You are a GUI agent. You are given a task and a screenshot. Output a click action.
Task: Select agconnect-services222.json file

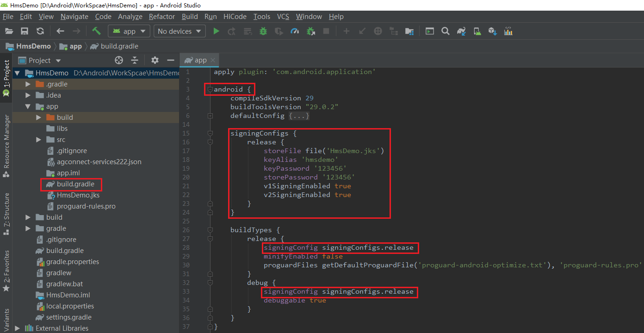(99, 162)
